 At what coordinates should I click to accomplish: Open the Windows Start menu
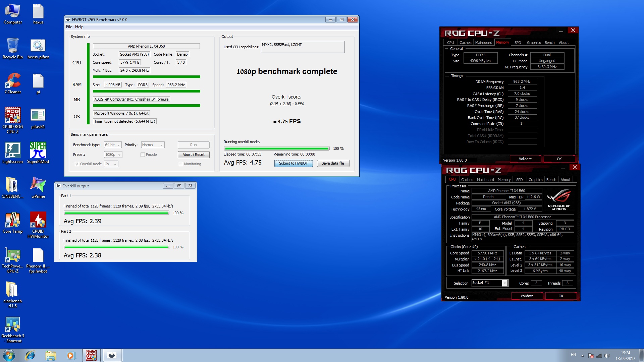[9, 355]
